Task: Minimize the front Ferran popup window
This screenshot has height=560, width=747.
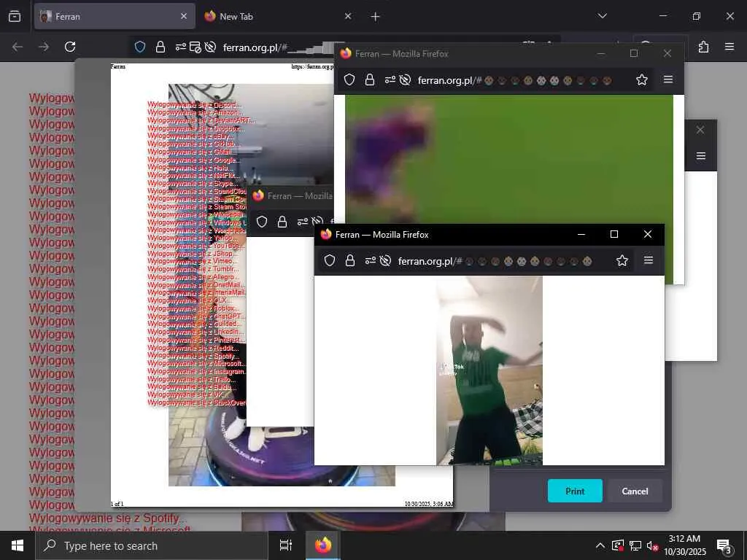Action: click(581, 234)
